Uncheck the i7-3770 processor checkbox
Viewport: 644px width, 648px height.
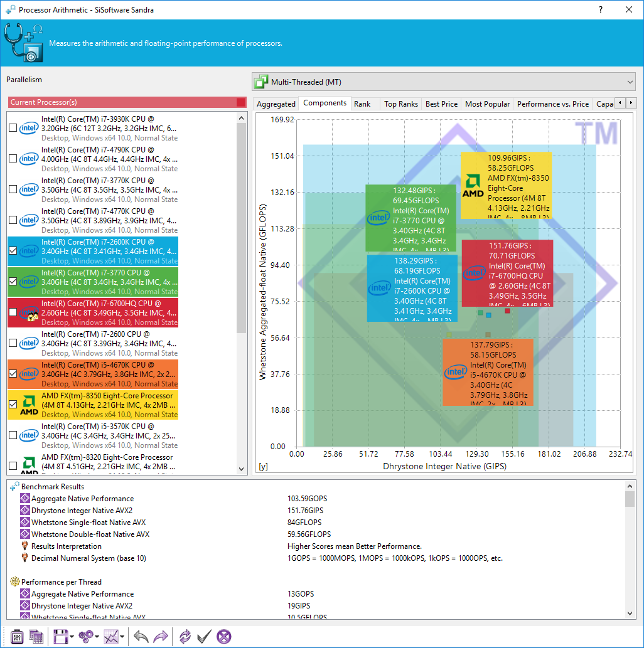[x=13, y=282]
